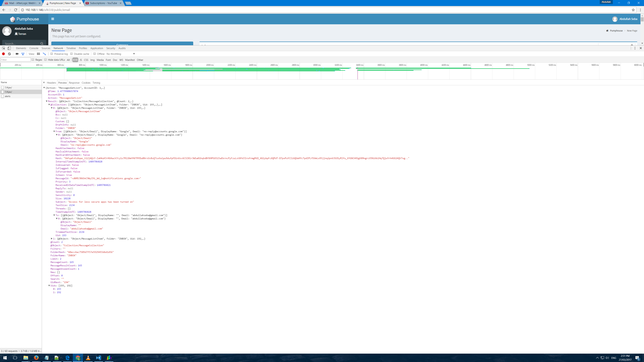This screenshot has height=362, width=644.
Task: Tick the Hide data URLs checkbox
Action: click(45, 60)
